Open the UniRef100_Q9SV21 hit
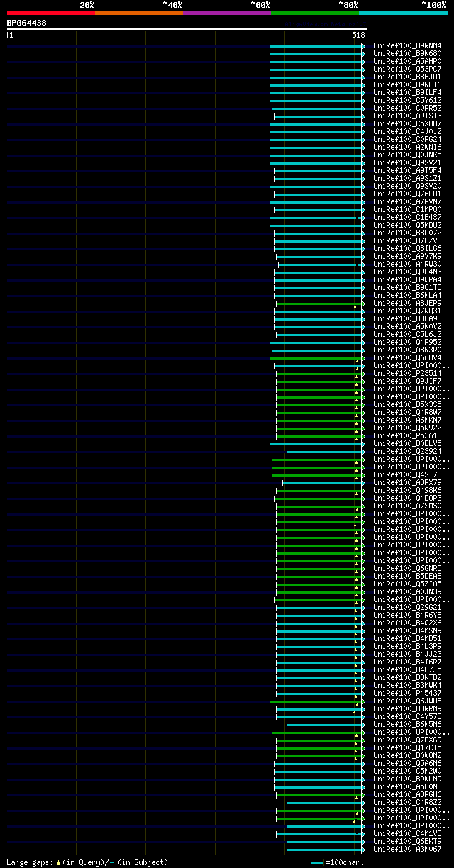The width and height of the screenshot is (454, 868). [x=407, y=162]
